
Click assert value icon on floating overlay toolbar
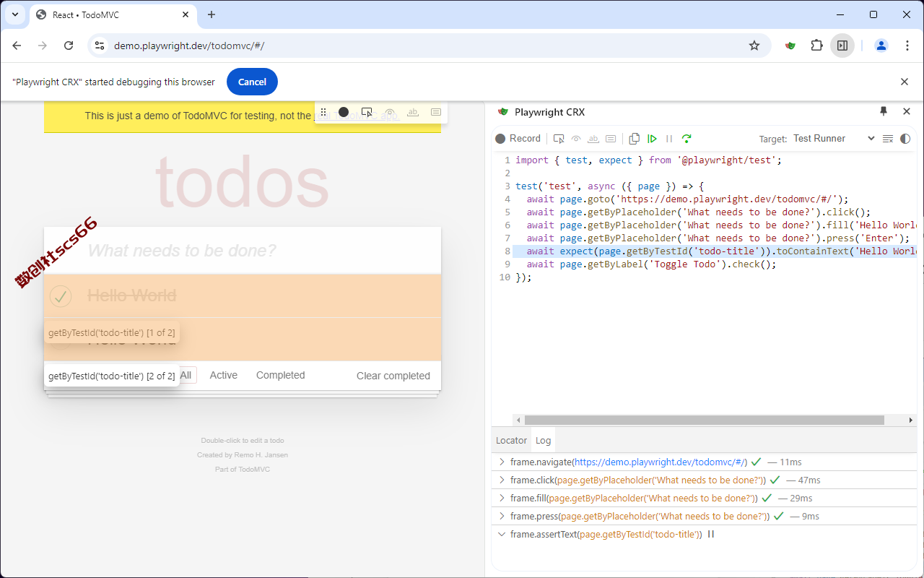coord(436,112)
